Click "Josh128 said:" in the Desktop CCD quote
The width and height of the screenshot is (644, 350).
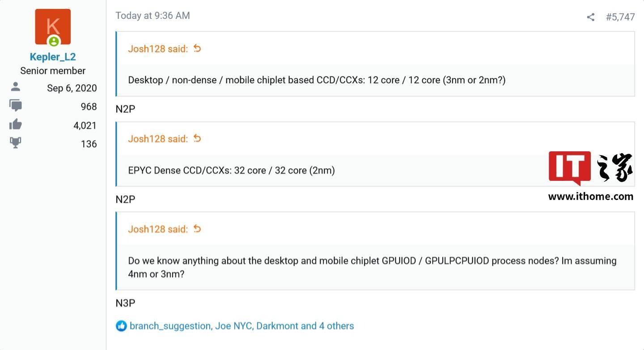click(158, 49)
